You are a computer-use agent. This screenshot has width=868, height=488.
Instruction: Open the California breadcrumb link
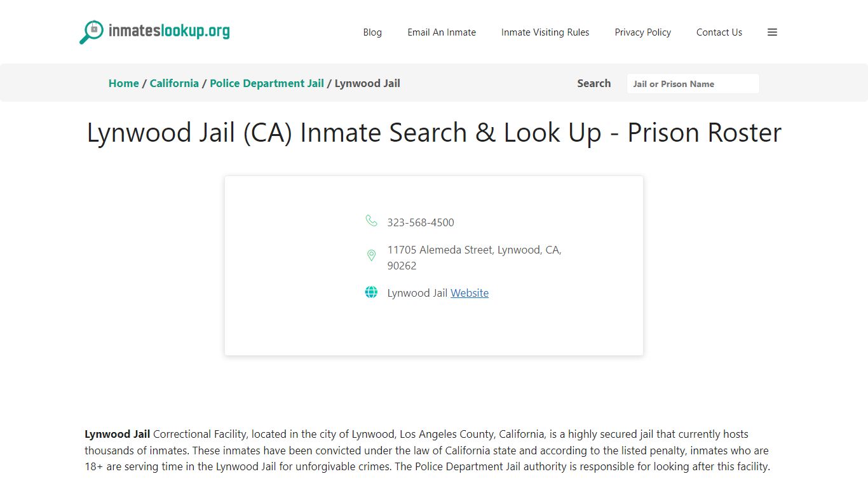174,83
